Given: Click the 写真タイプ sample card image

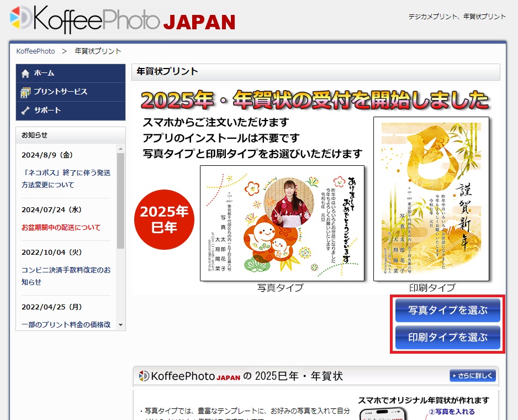Looking at the screenshot, I should pyautogui.click(x=282, y=223).
